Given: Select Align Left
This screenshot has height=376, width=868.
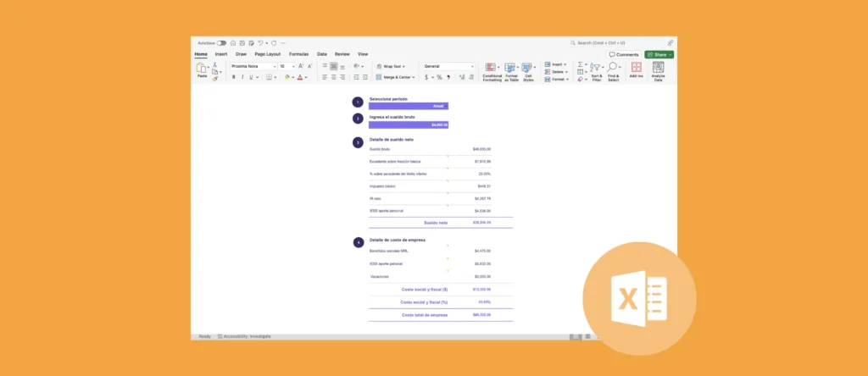Looking at the screenshot, I should click(325, 77).
